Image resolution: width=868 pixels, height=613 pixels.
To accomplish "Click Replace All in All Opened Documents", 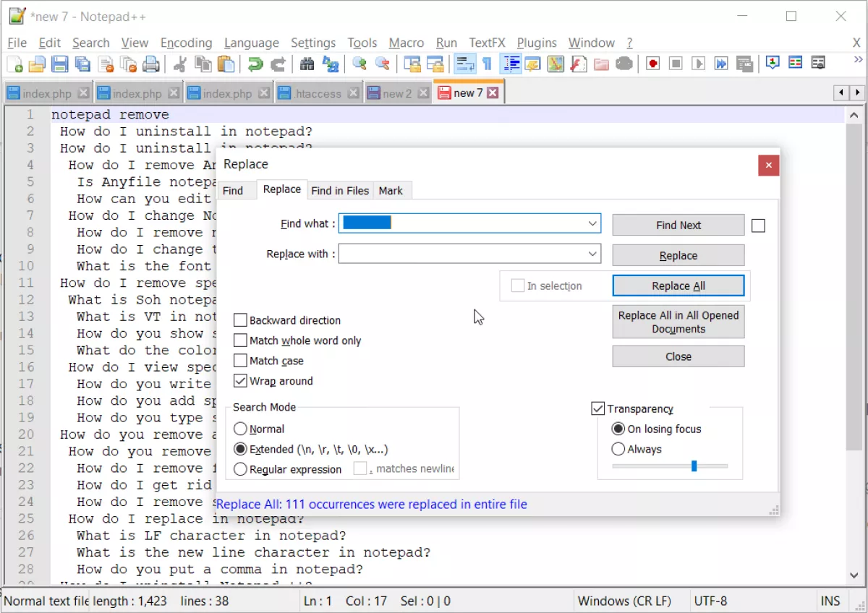I will 678,321.
